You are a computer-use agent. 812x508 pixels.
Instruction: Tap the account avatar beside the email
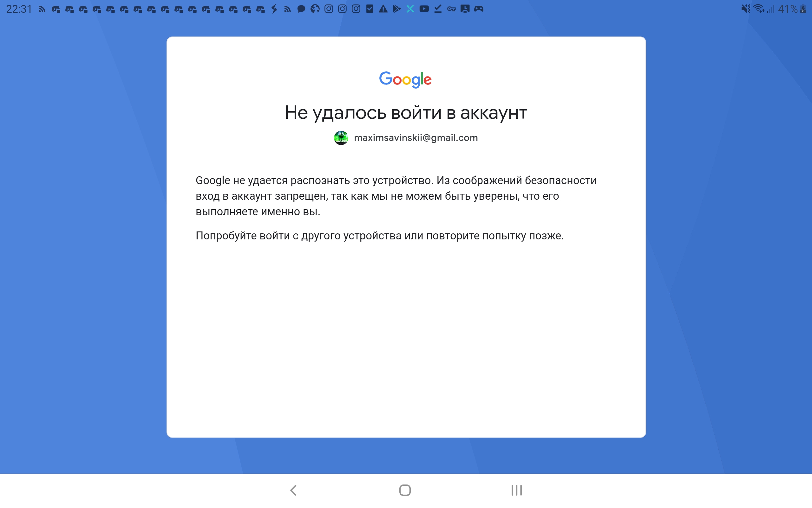[x=341, y=138]
